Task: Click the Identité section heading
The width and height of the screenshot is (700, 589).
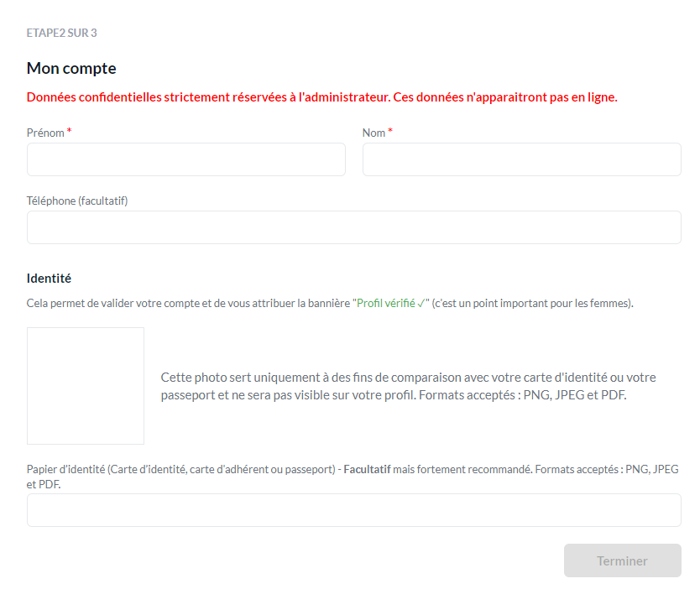Action: click(x=49, y=278)
